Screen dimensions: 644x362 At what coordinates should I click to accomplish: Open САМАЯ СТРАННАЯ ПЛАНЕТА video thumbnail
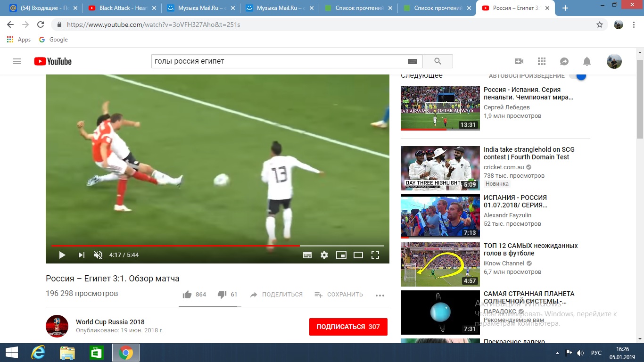tap(440, 313)
